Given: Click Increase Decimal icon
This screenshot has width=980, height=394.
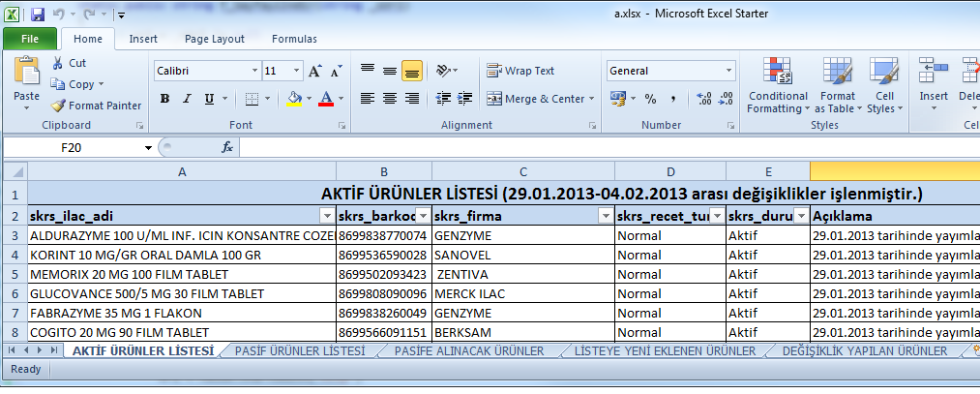Looking at the screenshot, I should pos(703,98).
